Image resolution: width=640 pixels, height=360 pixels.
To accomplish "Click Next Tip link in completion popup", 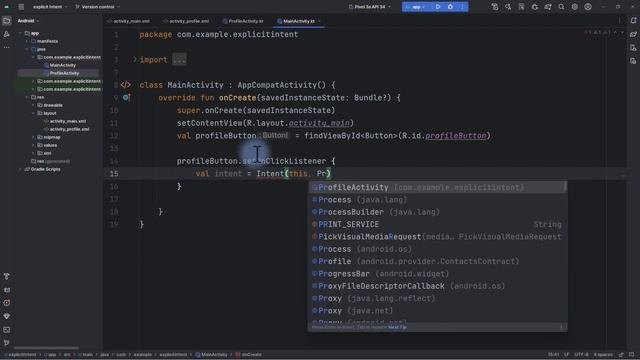I will [397, 327].
